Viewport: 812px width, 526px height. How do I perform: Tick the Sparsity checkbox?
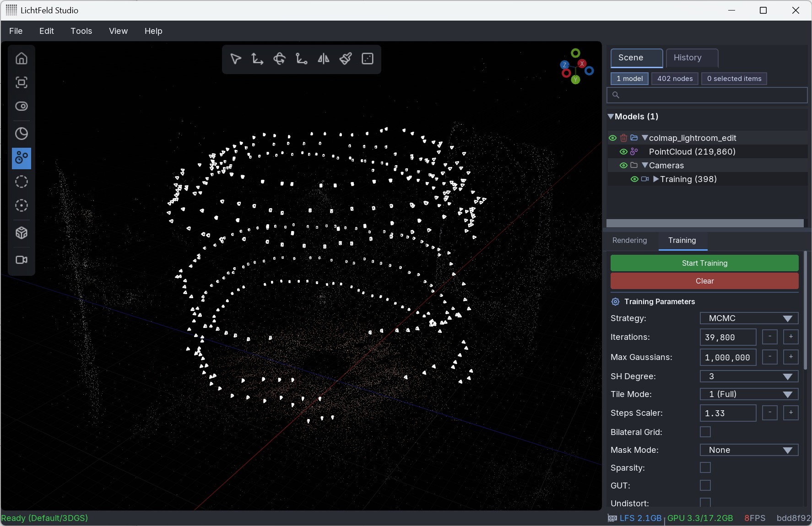pyautogui.click(x=705, y=467)
